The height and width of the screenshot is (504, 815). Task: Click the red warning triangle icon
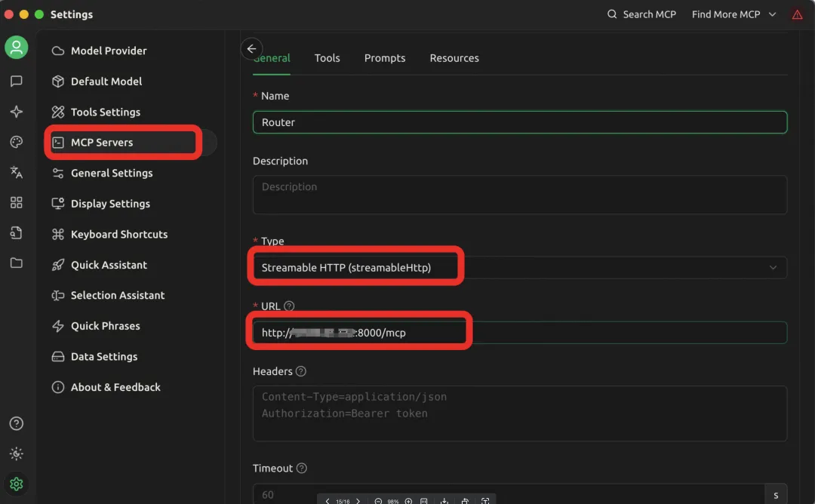click(x=798, y=14)
